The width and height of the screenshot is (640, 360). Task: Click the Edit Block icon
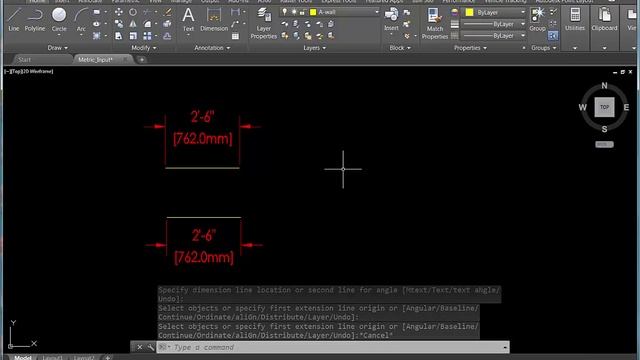tap(407, 24)
